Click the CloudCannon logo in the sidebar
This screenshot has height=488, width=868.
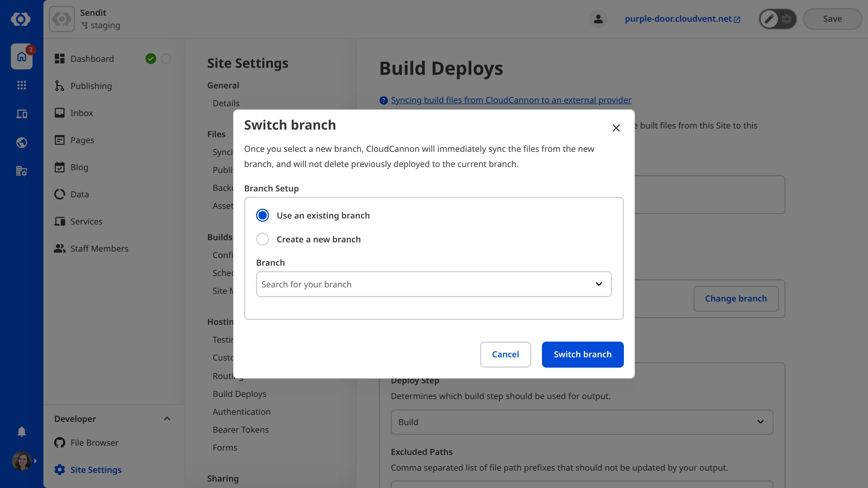pos(21,19)
